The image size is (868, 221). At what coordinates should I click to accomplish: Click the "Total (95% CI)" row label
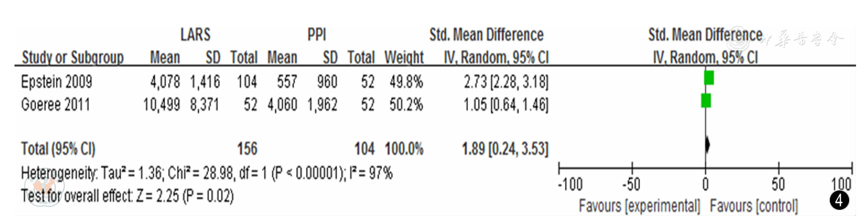click(x=58, y=149)
